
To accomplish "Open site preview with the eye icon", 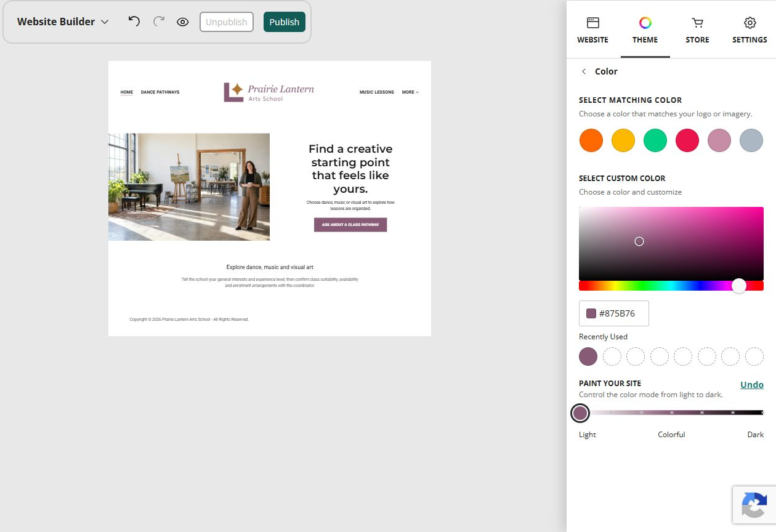I will click(182, 22).
